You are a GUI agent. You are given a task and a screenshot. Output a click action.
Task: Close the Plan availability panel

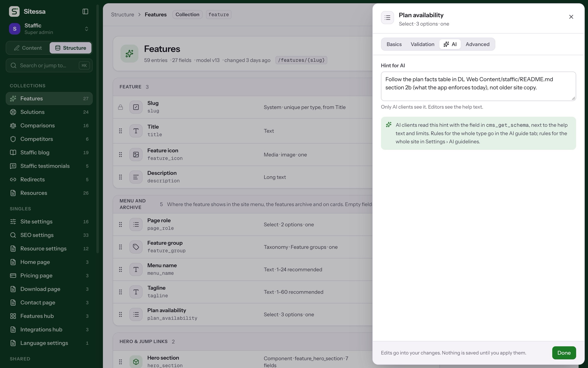(571, 17)
